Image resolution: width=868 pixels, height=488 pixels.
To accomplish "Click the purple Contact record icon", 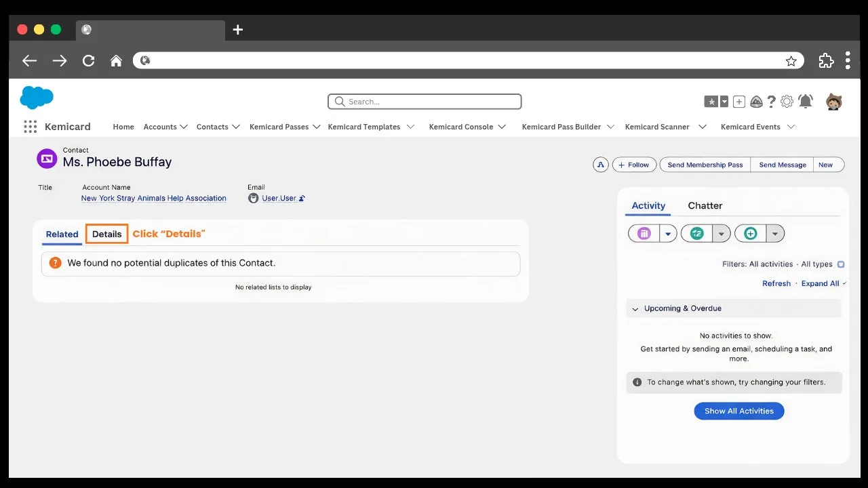I will 47,159.
